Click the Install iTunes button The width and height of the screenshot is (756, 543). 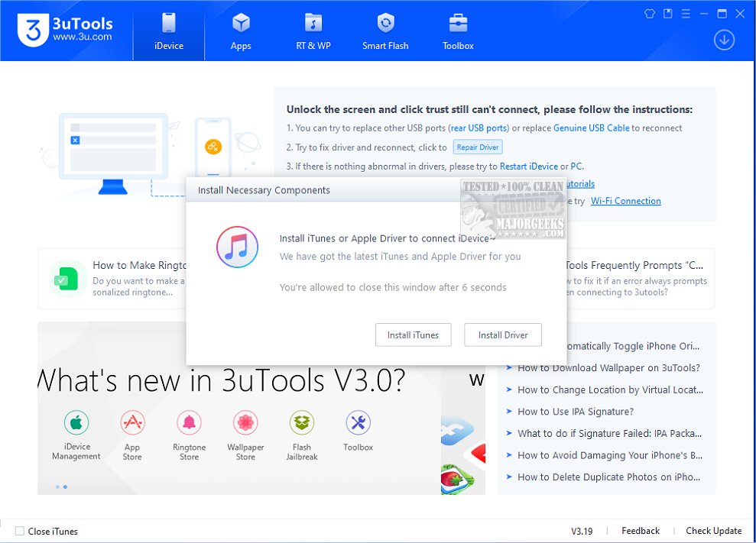coord(413,335)
